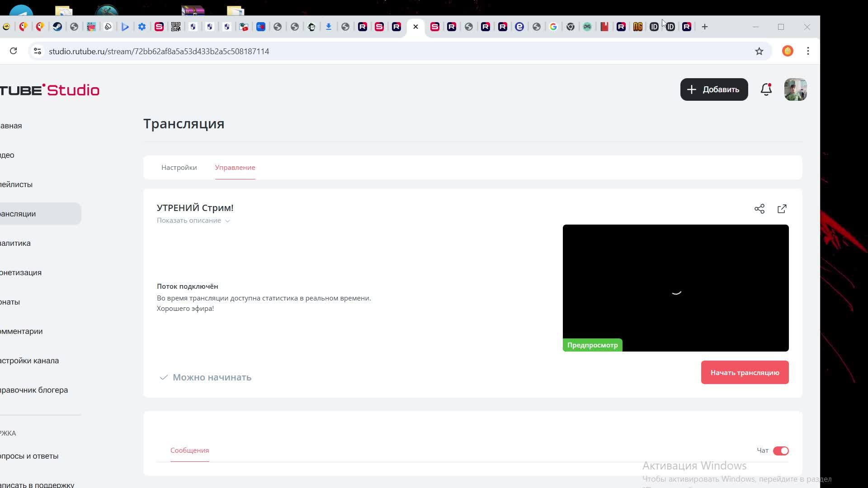The width and height of the screenshot is (868, 488).
Task: Reload the page
Action: pos(14,51)
